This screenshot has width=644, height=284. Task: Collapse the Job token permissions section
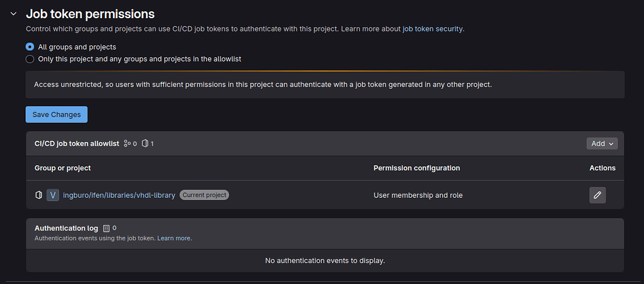13,14
